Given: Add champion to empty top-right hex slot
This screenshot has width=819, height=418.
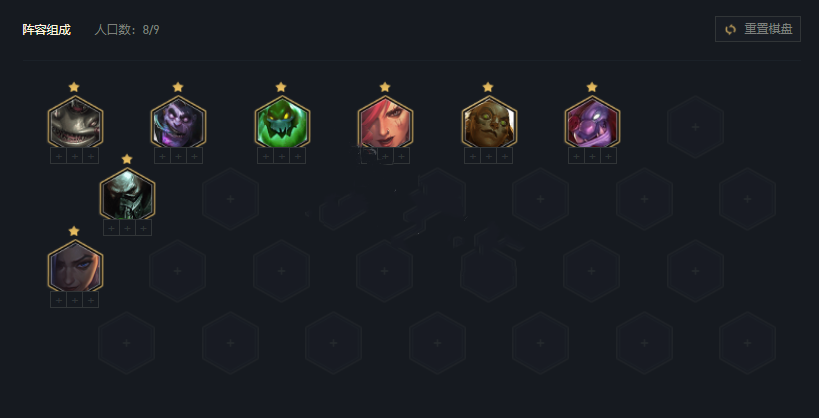Looking at the screenshot, I should click(695, 126).
